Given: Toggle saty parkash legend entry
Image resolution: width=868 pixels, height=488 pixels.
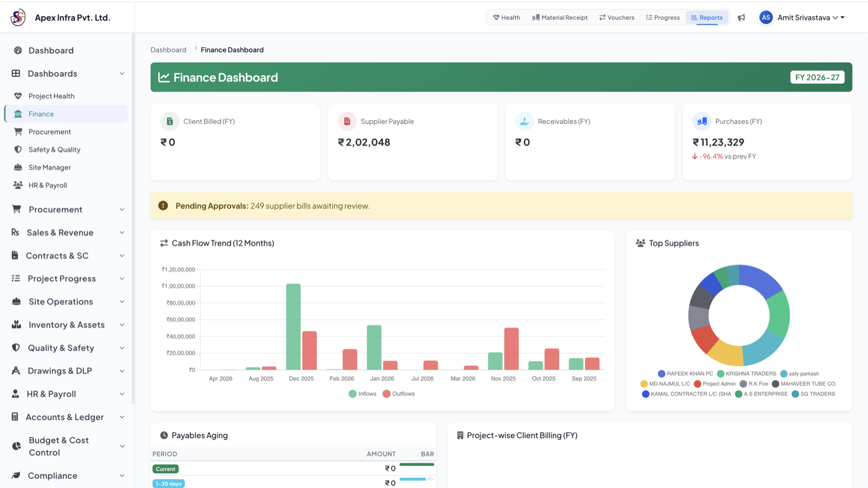Looking at the screenshot, I should [800, 374].
